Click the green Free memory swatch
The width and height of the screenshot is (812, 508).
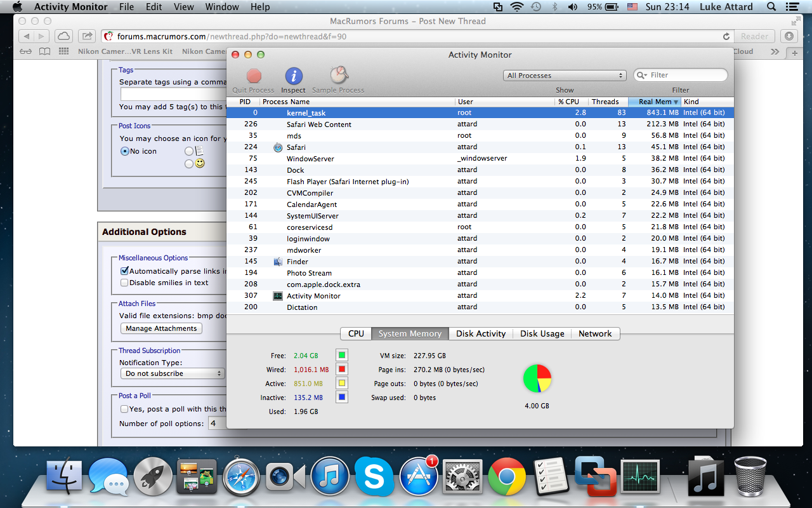(x=342, y=356)
